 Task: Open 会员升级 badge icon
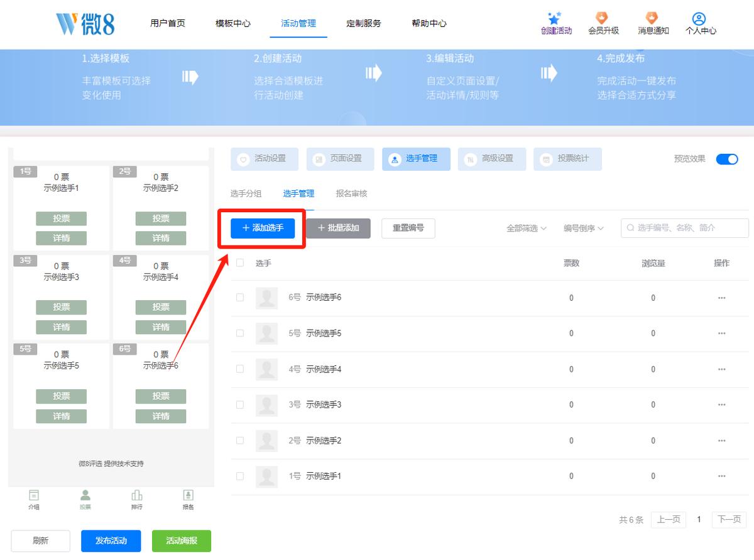[x=602, y=18]
